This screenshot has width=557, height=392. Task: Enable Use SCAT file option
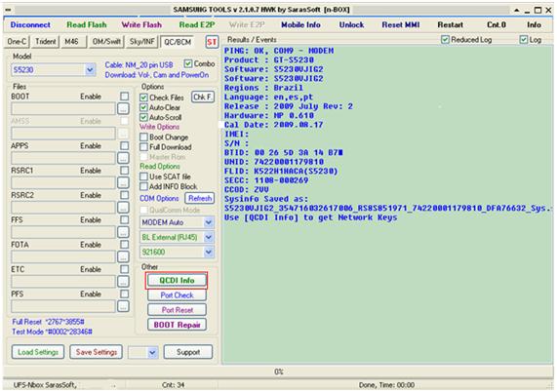(x=143, y=176)
